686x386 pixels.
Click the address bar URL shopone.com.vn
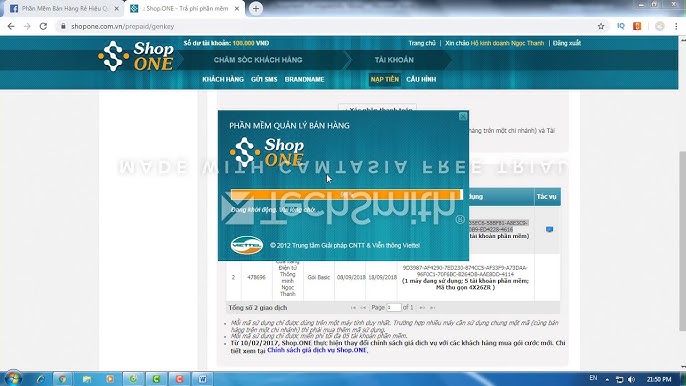coord(122,26)
